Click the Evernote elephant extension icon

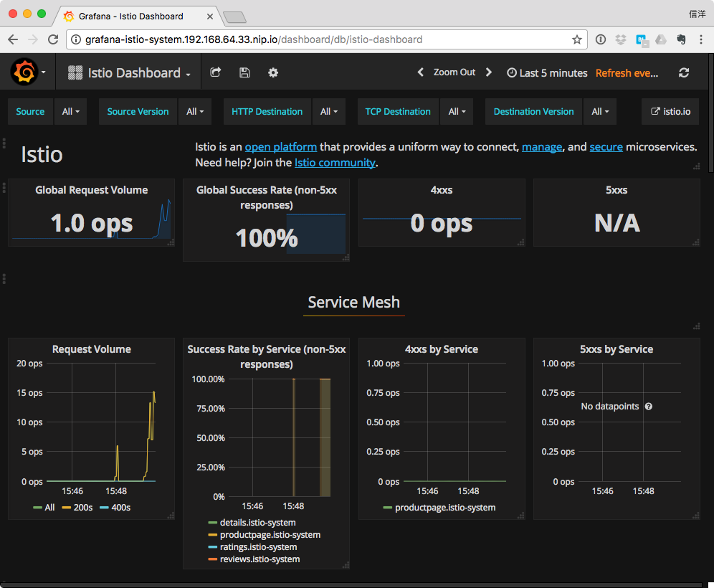coord(681,39)
